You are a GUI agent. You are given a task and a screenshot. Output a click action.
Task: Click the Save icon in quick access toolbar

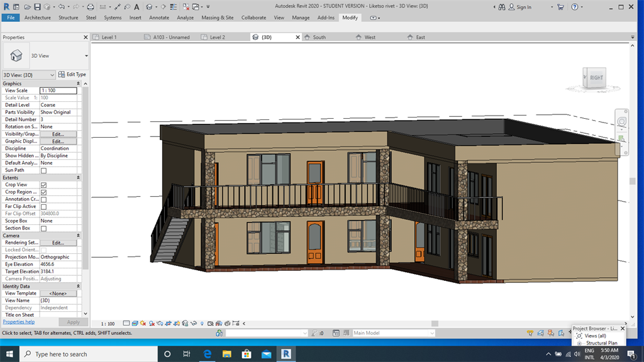tap(37, 6)
